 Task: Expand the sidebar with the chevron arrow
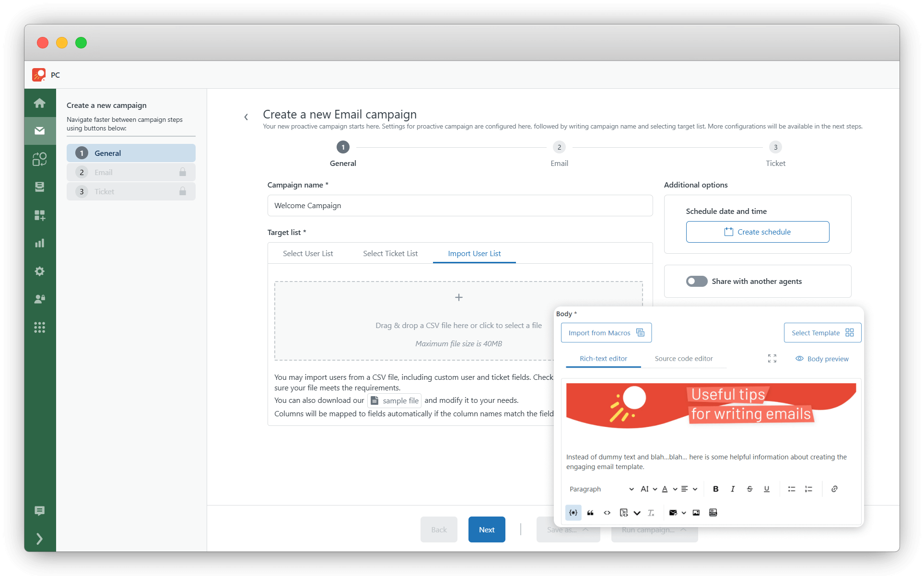(40, 539)
